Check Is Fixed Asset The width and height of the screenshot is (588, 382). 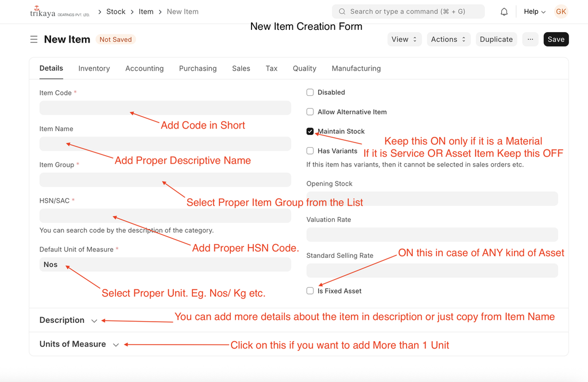(x=310, y=291)
